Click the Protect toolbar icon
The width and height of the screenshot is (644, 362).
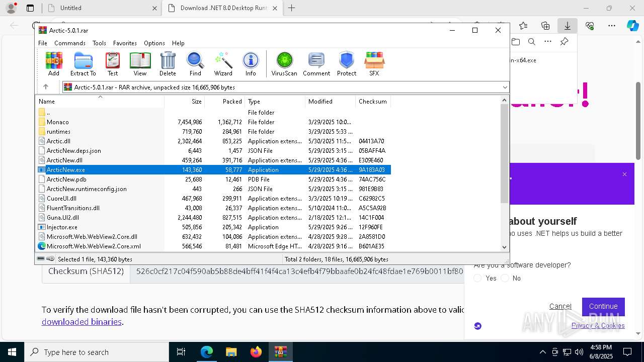347,64
